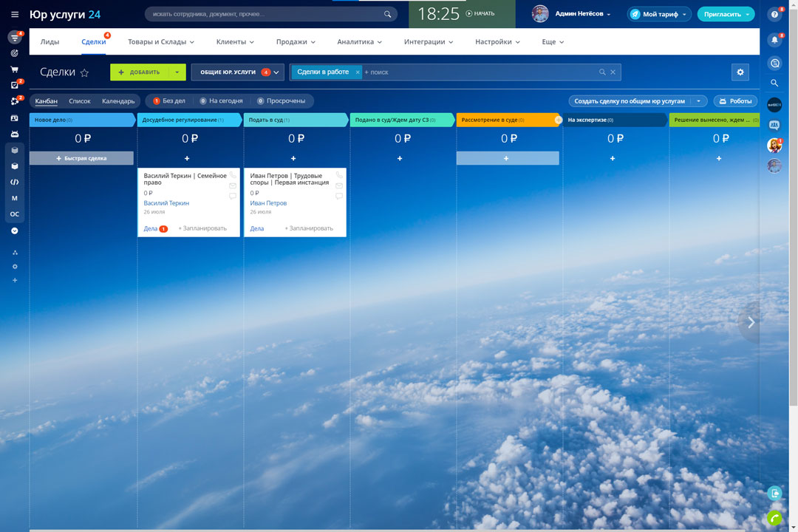The width and height of the screenshot is (798, 532).
Task: Expand the Товары и Склады menu
Action: coord(161,42)
